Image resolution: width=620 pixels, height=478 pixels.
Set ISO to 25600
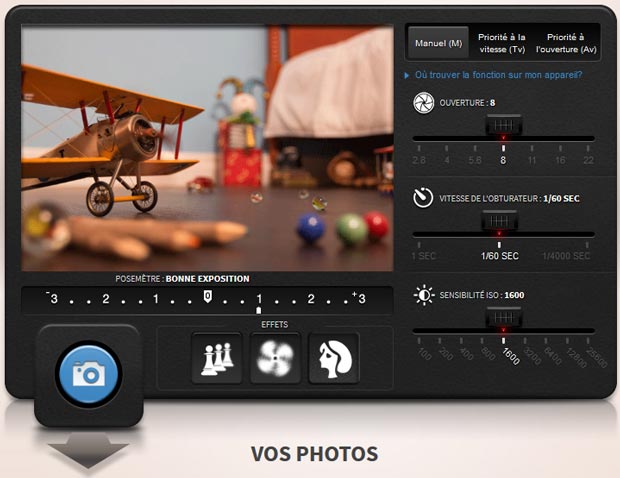597,357
